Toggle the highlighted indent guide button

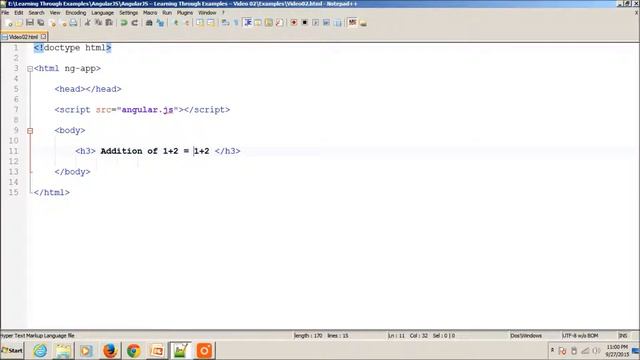247,23
